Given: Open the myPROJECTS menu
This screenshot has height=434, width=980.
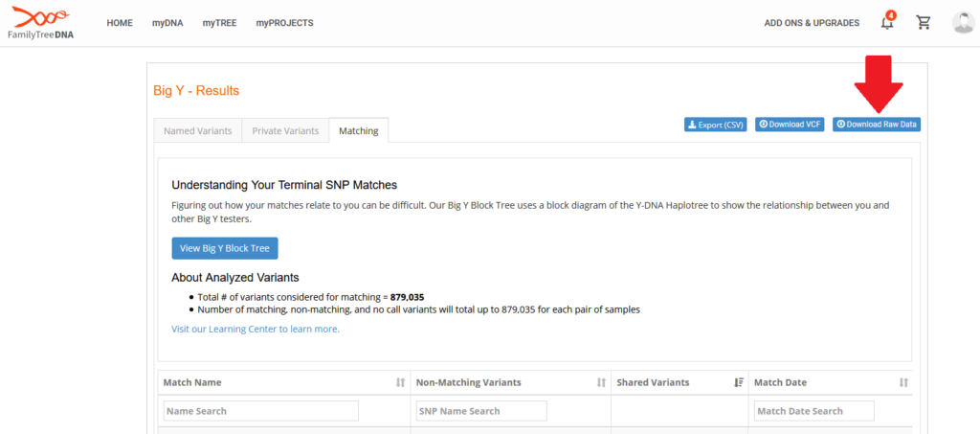Looking at the screenshot, I should click(284, 23).
